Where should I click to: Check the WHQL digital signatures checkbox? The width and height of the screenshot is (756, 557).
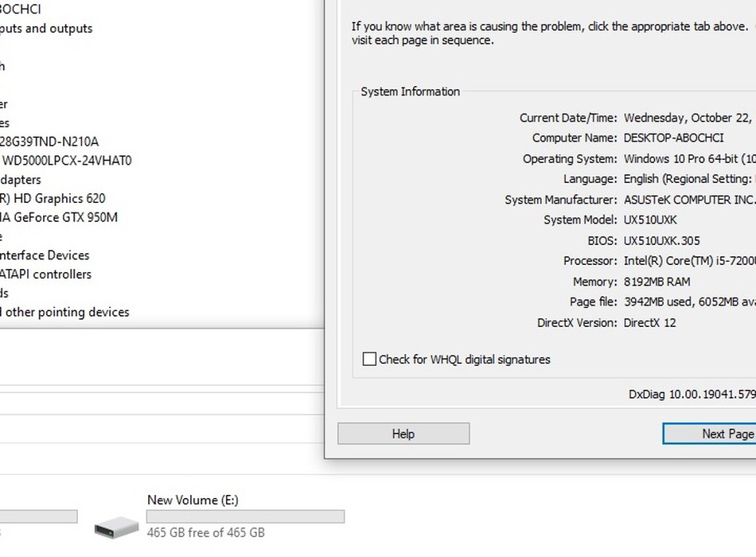(x=369, y=359)
